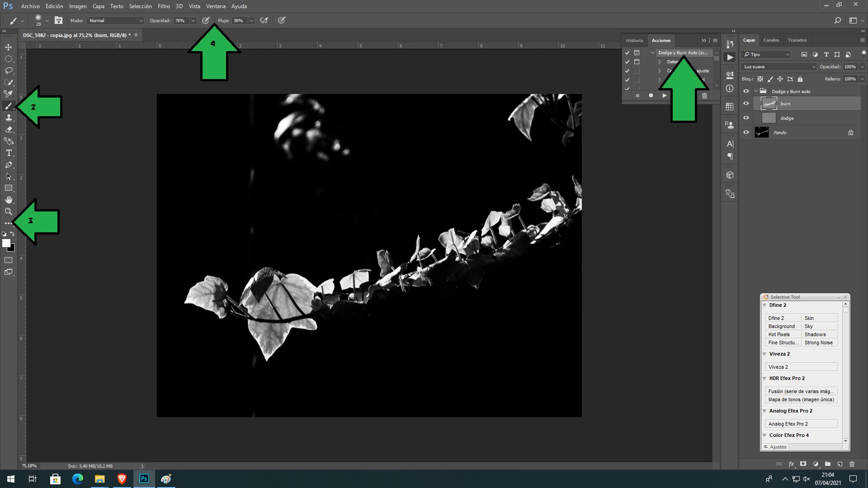868x488 pixels.
Task: Select the Elliptical Marquee tool
Action: pyautogui.click(x=9, y=59)
